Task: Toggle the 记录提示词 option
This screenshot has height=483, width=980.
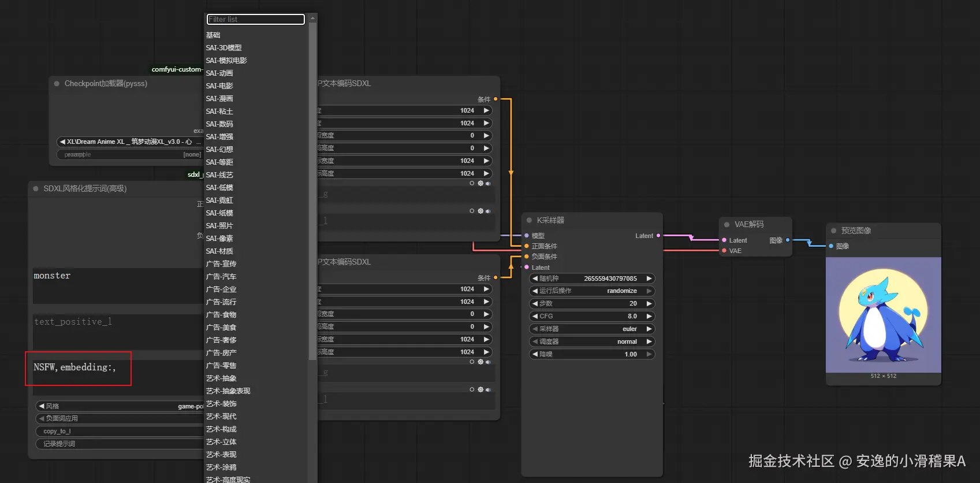Action: (120, 444)
